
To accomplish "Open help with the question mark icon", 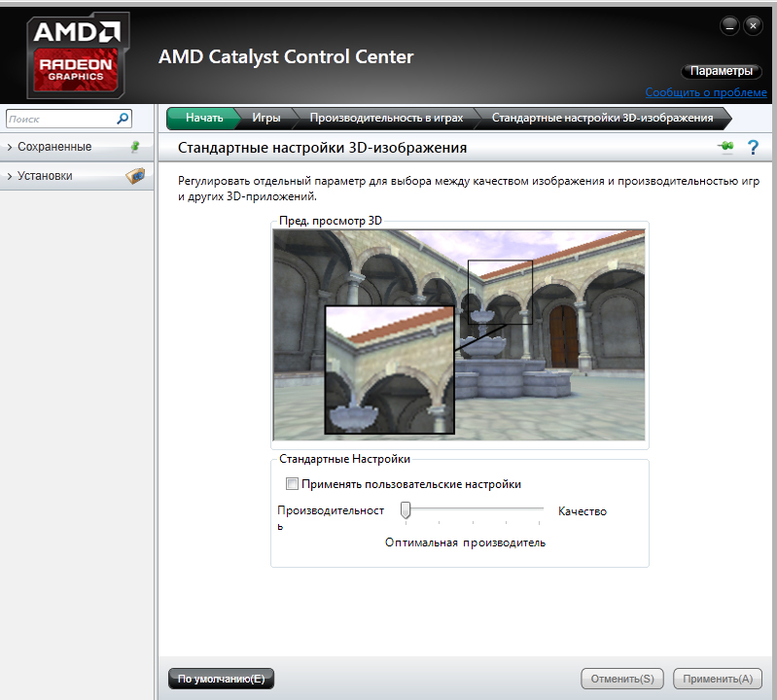I will 753,147.
